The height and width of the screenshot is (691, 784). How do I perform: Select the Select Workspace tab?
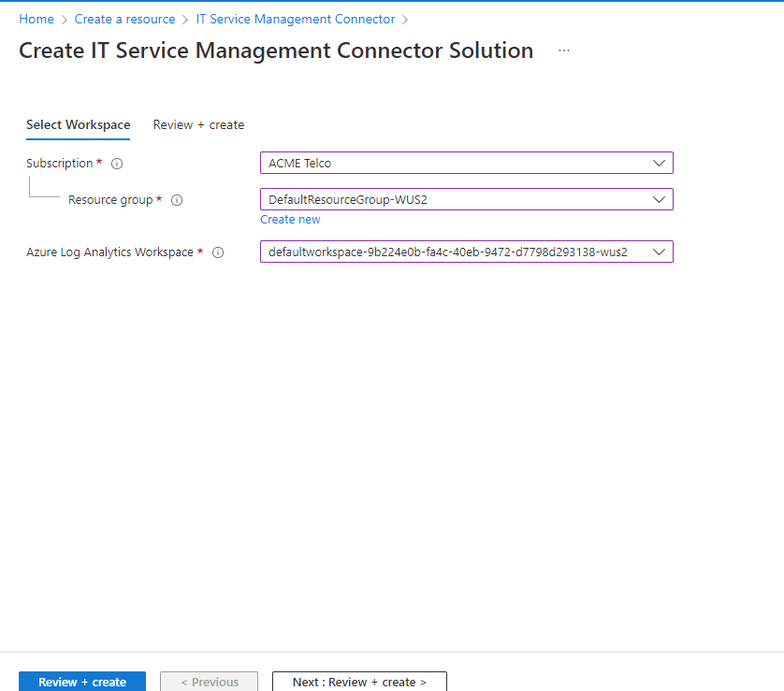(x=79, y=124)
